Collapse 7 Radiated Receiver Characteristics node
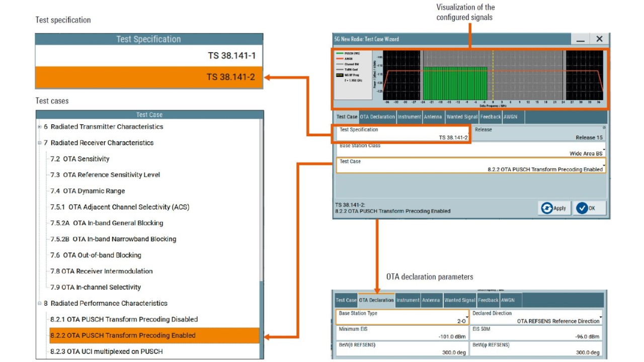 coord(40,143)
